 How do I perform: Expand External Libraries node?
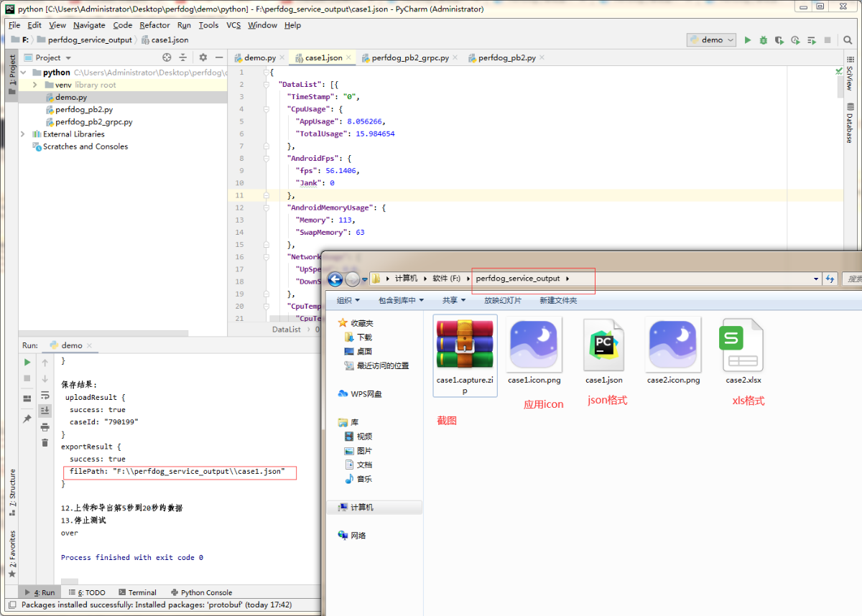point(23,134)
